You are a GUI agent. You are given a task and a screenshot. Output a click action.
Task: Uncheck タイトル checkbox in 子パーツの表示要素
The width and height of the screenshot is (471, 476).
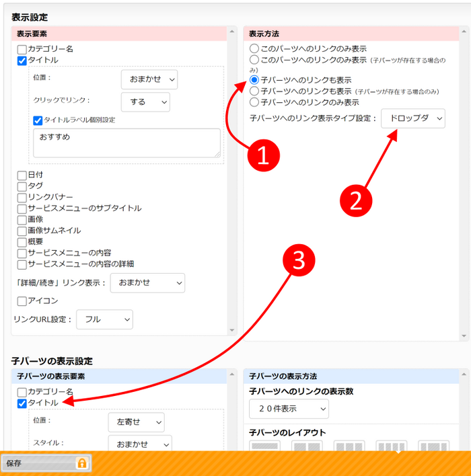(22, 403)
